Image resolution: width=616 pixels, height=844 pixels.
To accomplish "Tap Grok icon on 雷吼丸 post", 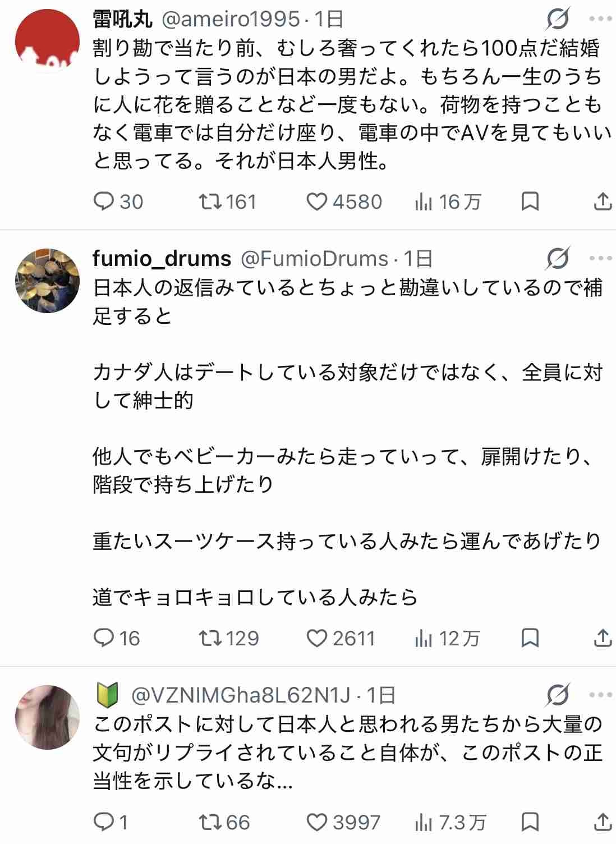I will point(558,20).
